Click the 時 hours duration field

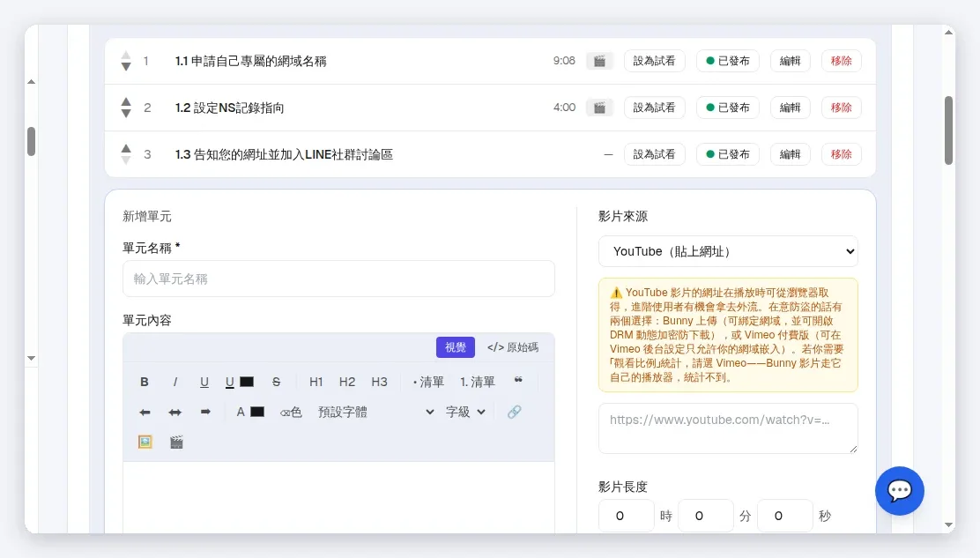click(x=627, y=517)
